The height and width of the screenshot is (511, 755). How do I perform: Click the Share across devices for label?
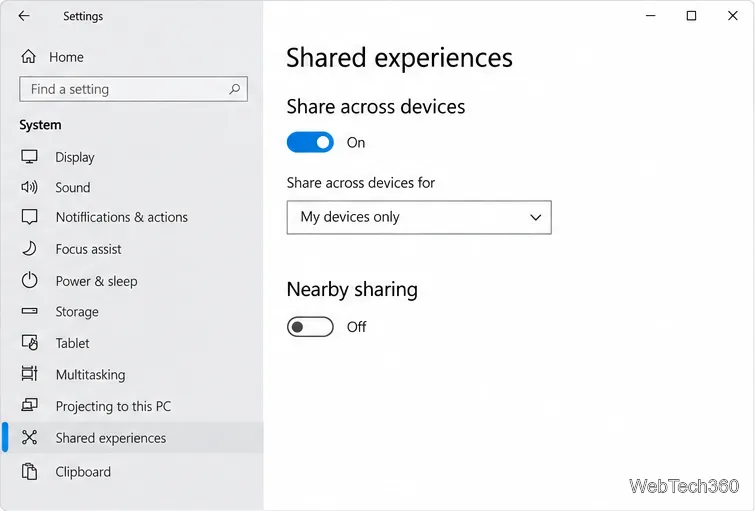361,183
